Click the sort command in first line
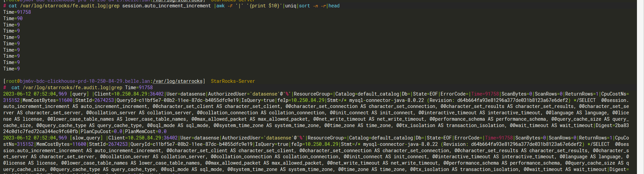This screenshot has width=644, height=174. 304,6
